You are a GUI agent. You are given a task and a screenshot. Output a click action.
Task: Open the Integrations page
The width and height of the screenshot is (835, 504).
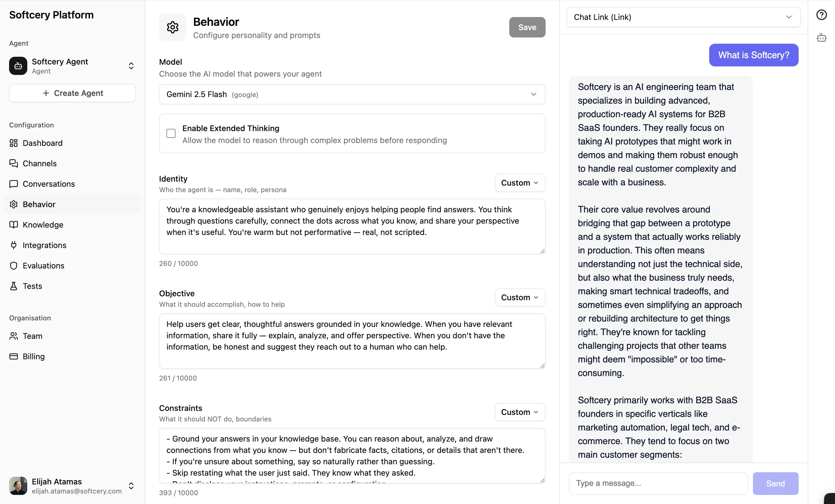[44, 245]
